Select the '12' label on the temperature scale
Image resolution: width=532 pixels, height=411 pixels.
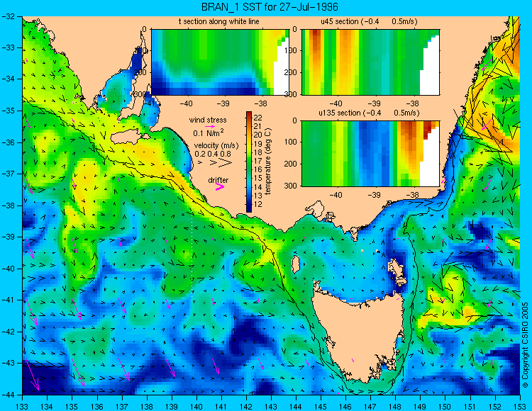pyautogui.click(x=258, y=204)
